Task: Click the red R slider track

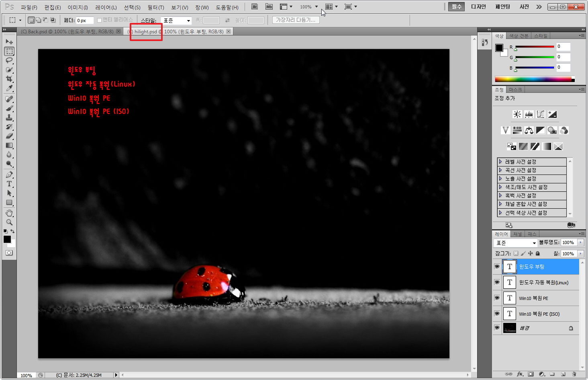Action: (x=535, y=47)
